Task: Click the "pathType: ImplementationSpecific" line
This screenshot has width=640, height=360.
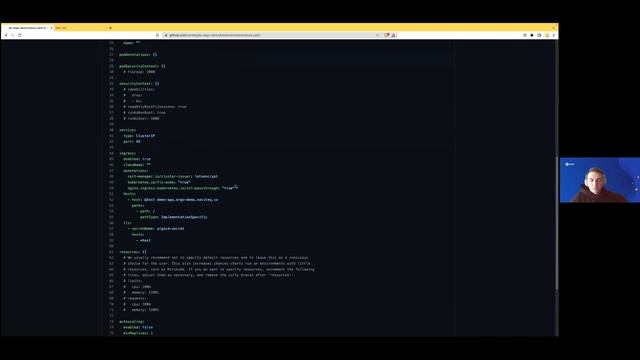Action: coord(173,217)
